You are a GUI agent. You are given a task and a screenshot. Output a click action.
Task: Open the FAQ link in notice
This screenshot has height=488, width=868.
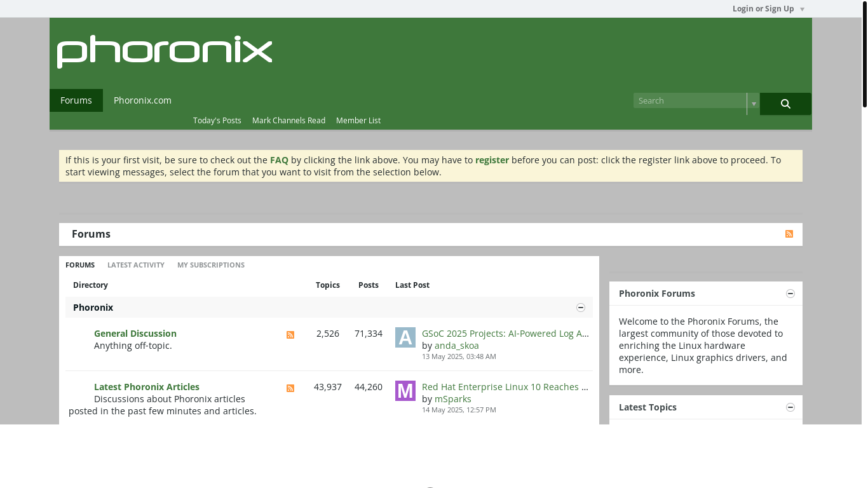coord(279,160)
